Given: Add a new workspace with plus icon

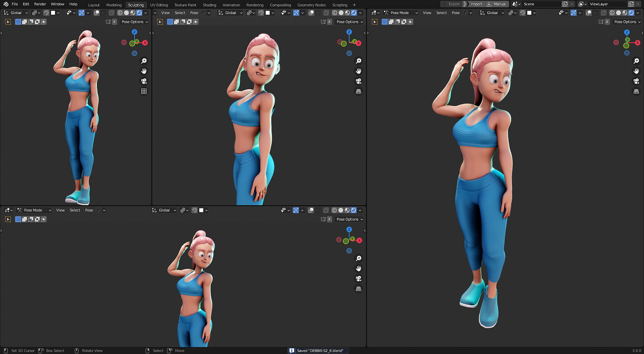Looking at the screenshot, I should 354,5.
